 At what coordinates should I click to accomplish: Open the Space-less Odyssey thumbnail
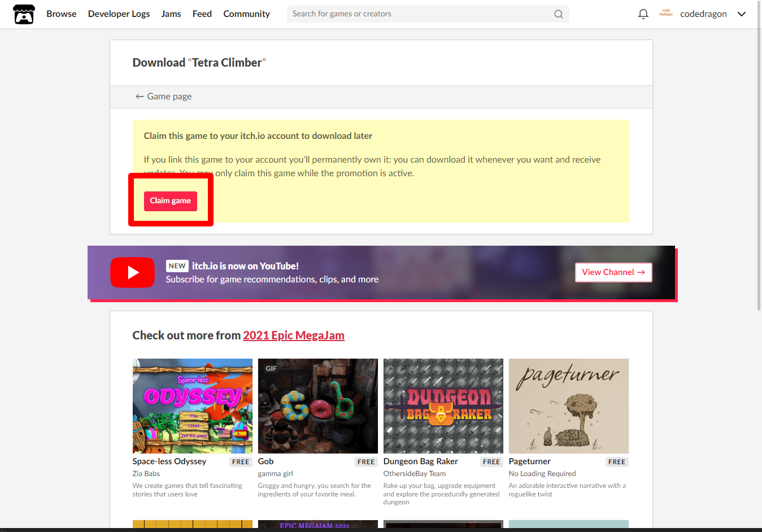pos(193,406)
